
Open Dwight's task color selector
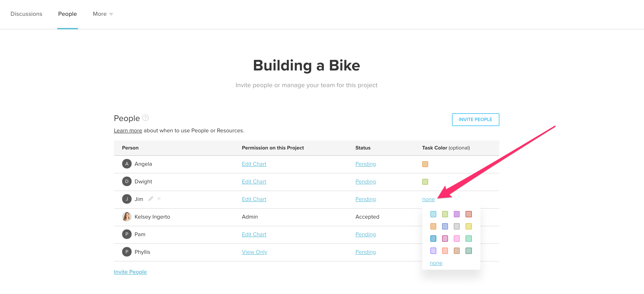[x=425, y=181]
